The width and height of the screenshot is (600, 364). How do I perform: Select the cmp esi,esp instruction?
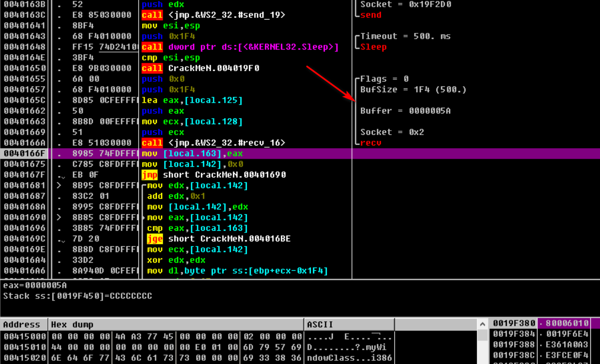[171, 58]
